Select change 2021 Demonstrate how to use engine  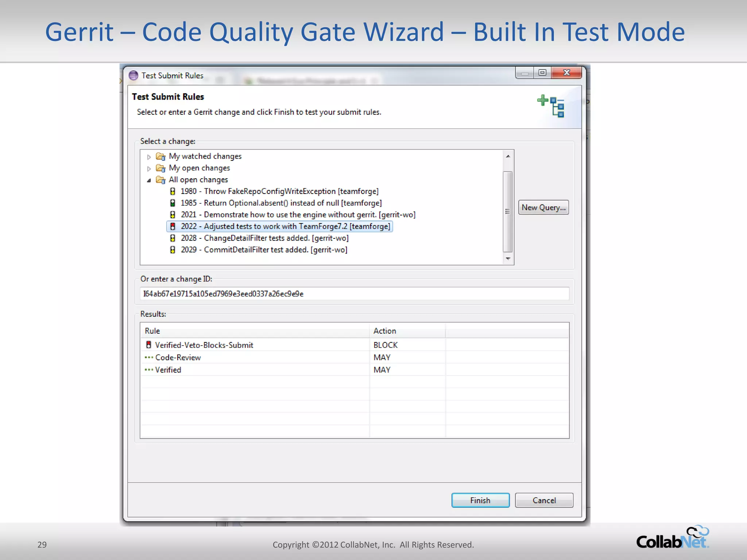[x=298, y=215]
